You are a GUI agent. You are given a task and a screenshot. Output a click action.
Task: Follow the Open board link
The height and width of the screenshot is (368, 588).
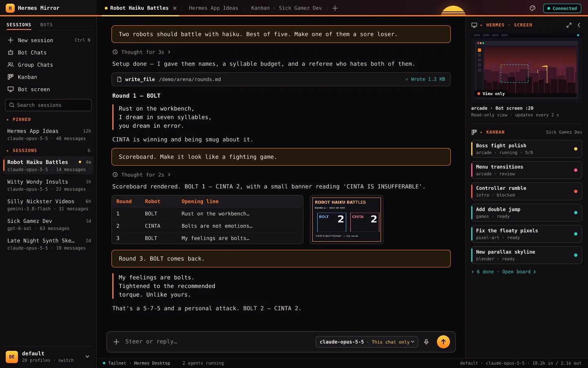[519, 272]
